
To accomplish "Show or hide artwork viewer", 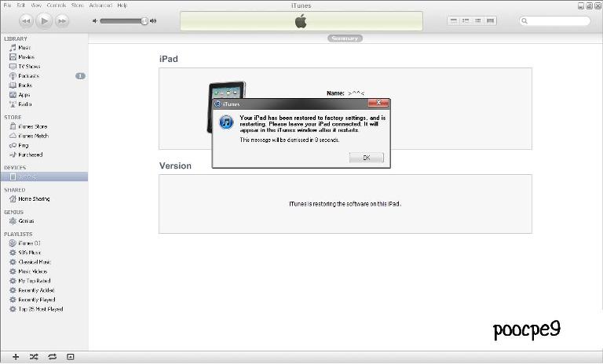I will coord(71,357).
